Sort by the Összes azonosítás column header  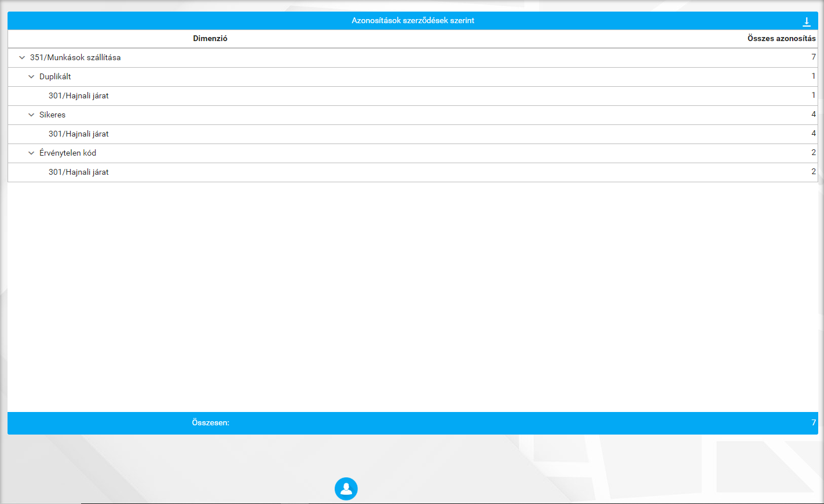[x=781, y=39]
